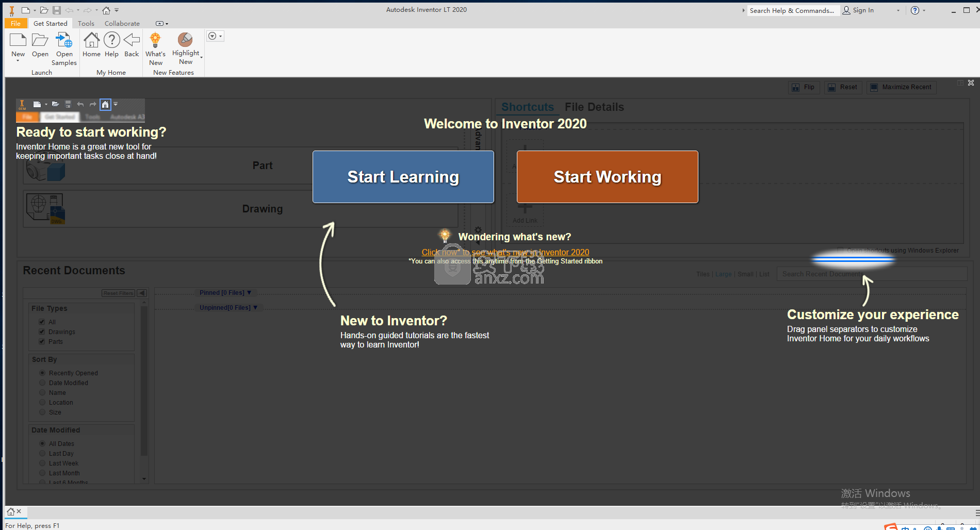Switch to the Collaborate ribbon tab
This screenshot has height=530, width=980.
pyautogui.click(x=122, y=23)
